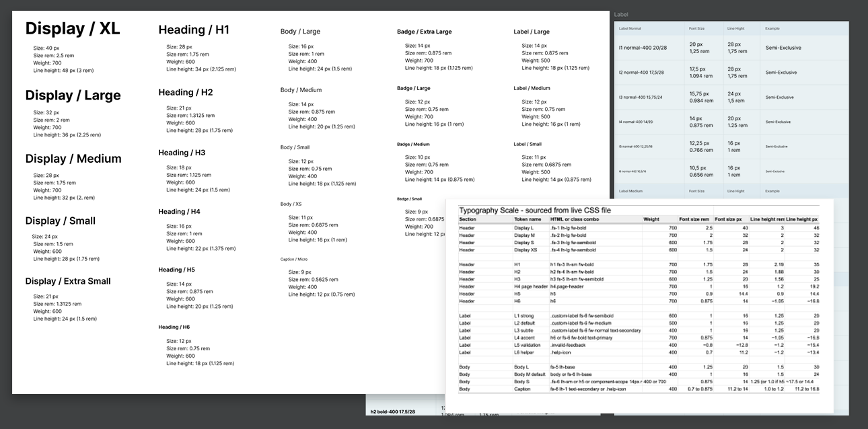Click the ".invalid-feedback" class cell
The width and height of the screenshot is (868, 429).
[x=568, y=345]
